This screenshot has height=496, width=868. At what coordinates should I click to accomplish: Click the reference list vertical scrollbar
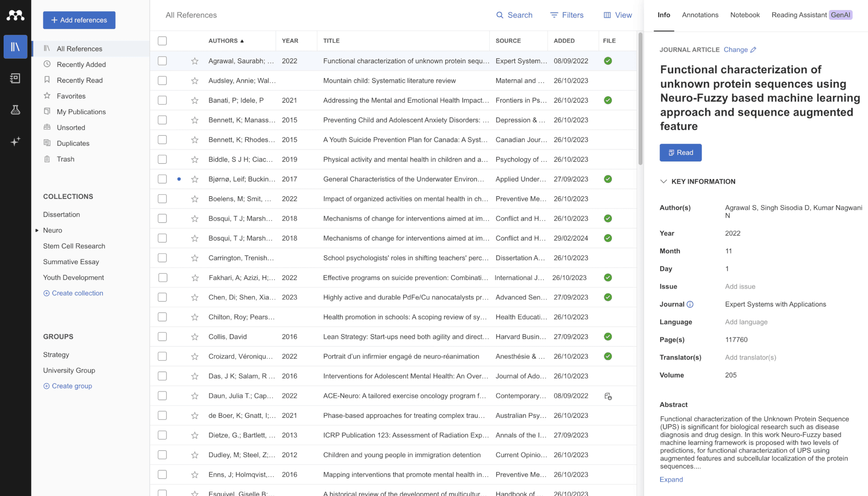click(x=640, y=99)
